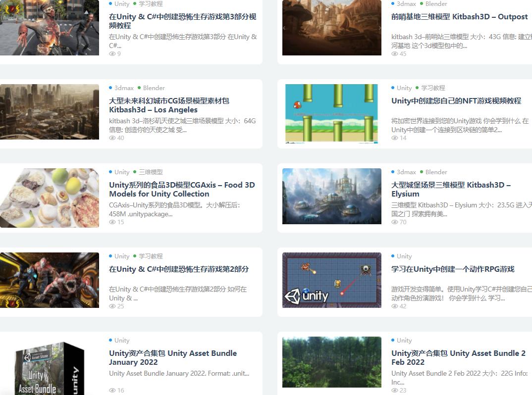
Task: Select Blender tag on Elysium card
Action: coord(436,172)
